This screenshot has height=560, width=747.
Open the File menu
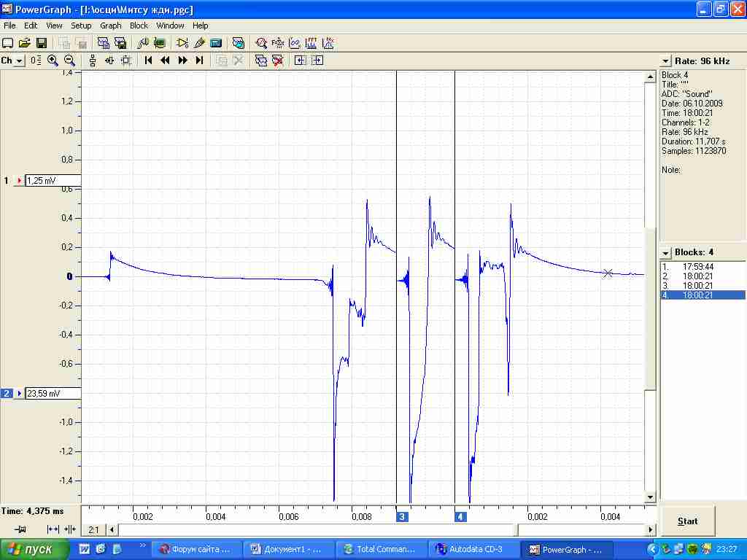pyautogui.click(x=9, y=26)
